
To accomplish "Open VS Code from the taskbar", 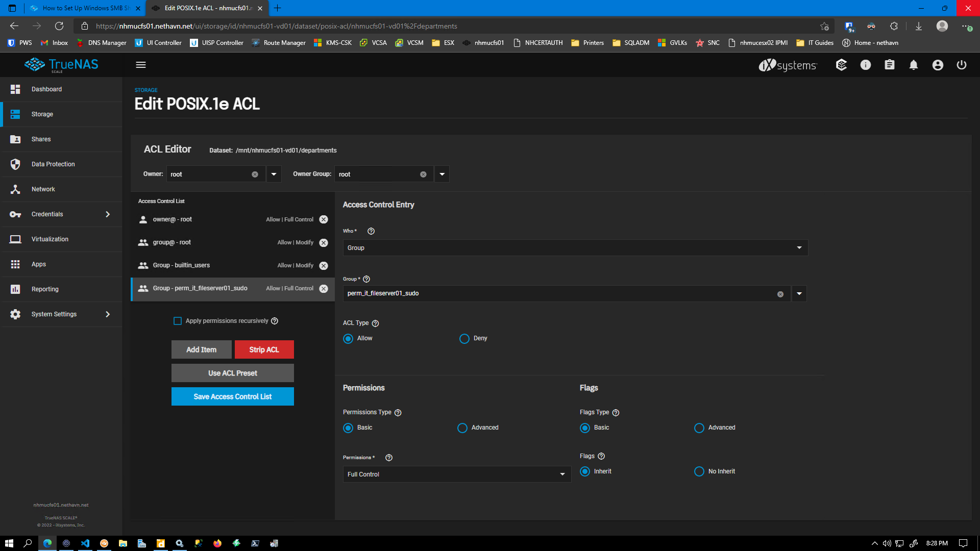I will tap(85, 543).
